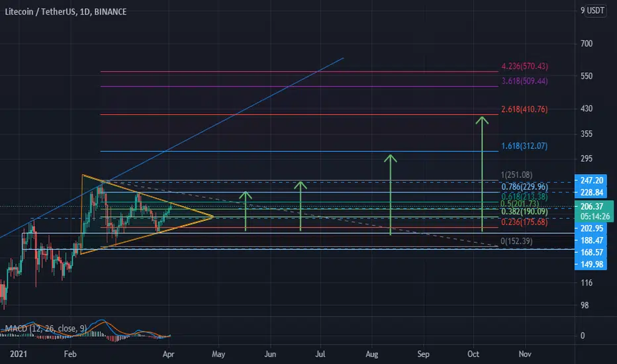Click the Jul label on time axis
This screenshot has width=617, height=364.
[x=320, y=354]
